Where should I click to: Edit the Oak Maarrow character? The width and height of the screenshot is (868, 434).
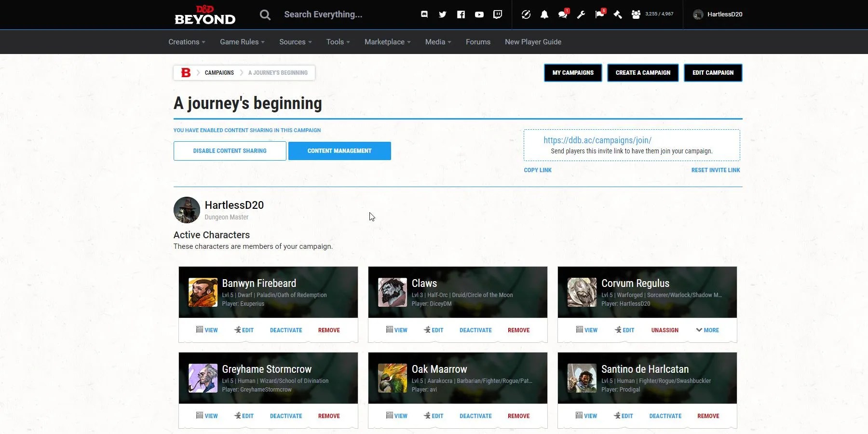[434, 416]
